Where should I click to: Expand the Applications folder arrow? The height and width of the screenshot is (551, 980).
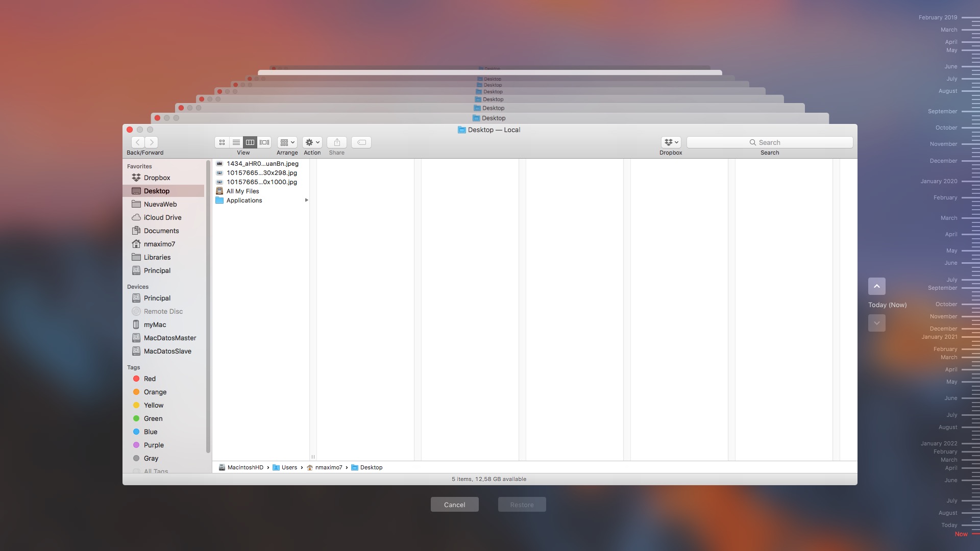coord(306,200)
